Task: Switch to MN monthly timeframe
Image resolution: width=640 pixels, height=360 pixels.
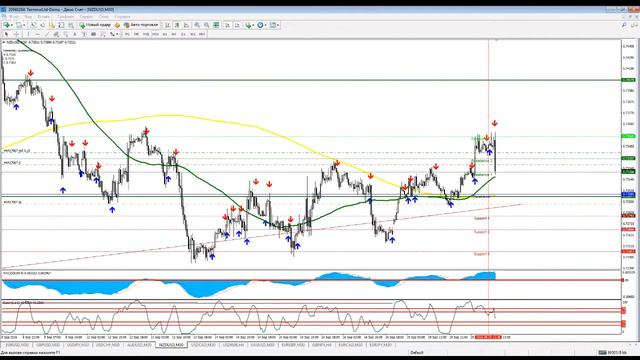Action: (x=202, y=34)
